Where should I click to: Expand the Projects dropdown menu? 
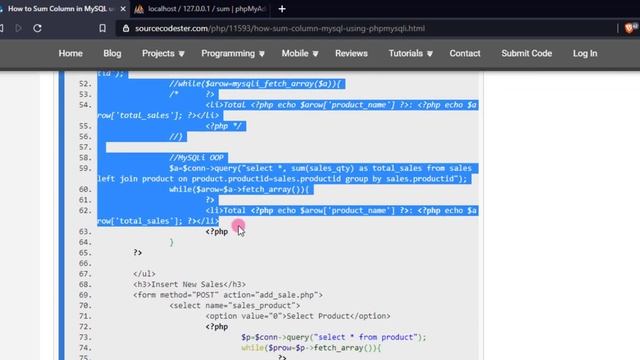[163, 53]
